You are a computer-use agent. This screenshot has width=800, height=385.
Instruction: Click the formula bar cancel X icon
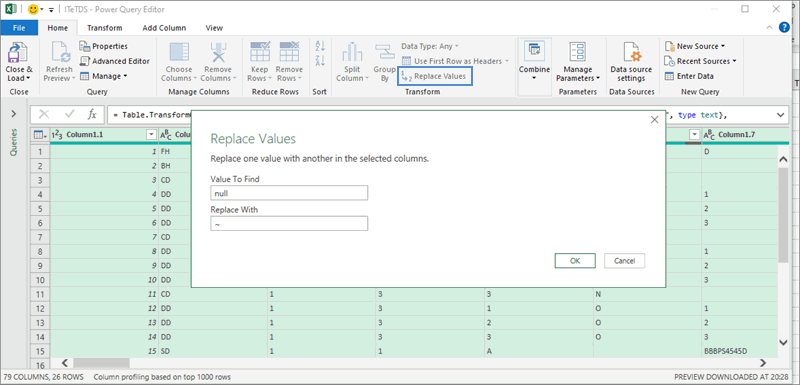(44, 115)
